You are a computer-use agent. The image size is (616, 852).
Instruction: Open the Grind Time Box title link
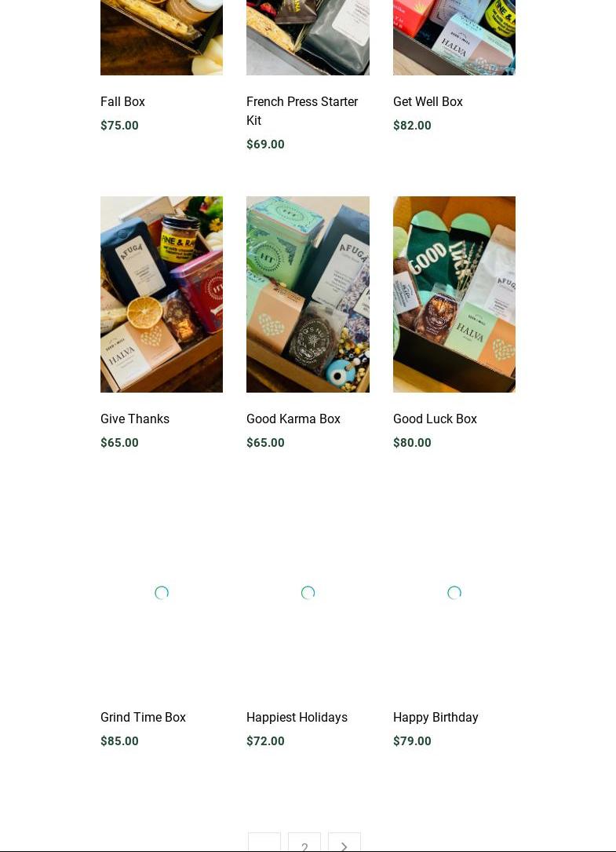pyautogui.click(x=143, y=717)
